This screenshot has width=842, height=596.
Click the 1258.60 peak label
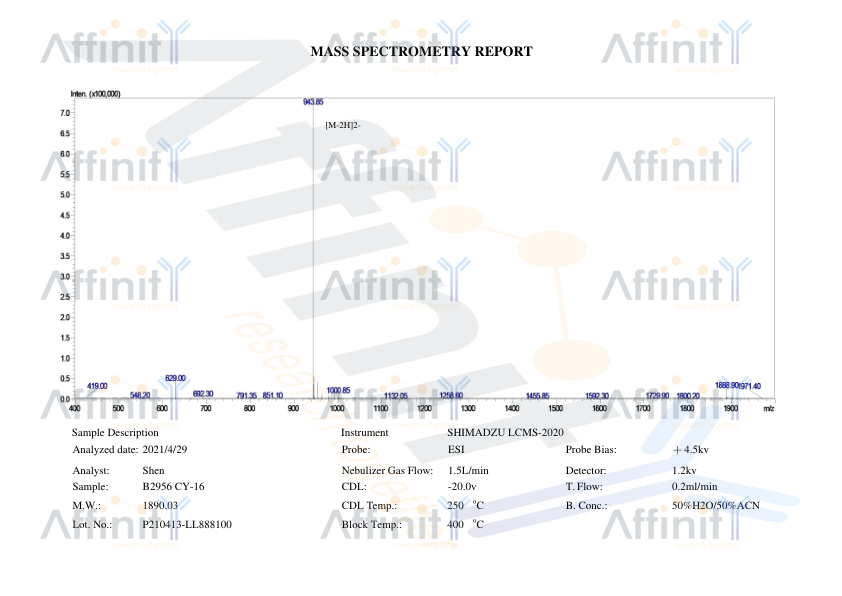[x=451, y=395]
